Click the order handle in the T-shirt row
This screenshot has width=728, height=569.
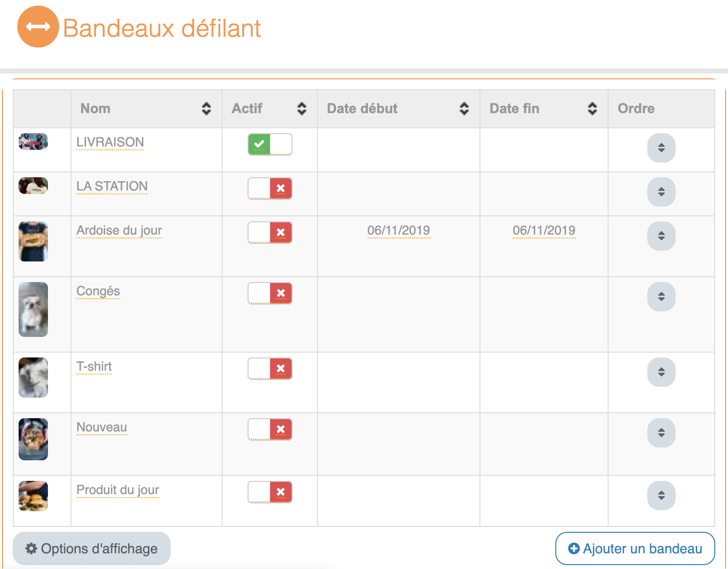pyautogui.click(x=661, y=372)
